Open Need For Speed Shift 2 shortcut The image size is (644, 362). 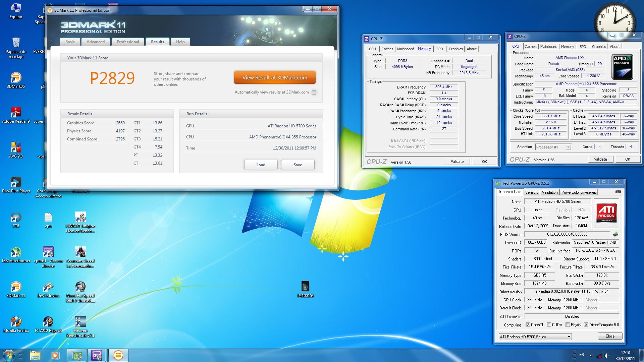(x=80, y=292)
